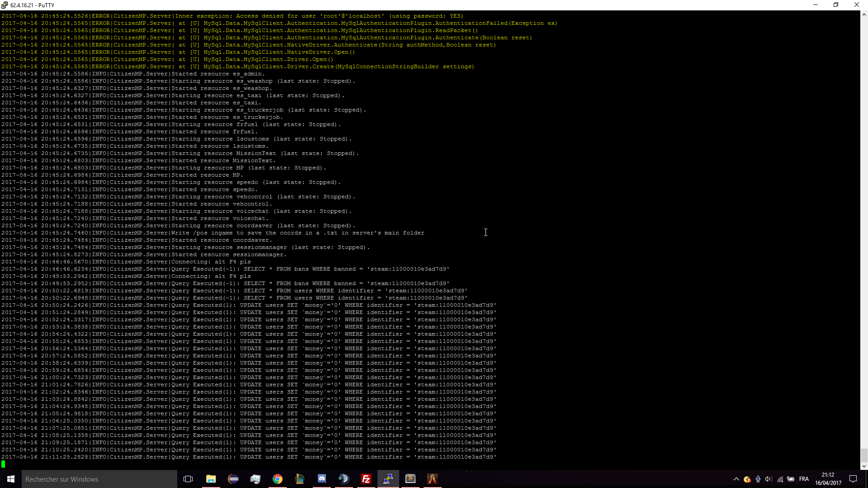Viewport: 868px width, 488px height.
Task: Open League of Legends from the taskbar
Action: tap(299, 479)
